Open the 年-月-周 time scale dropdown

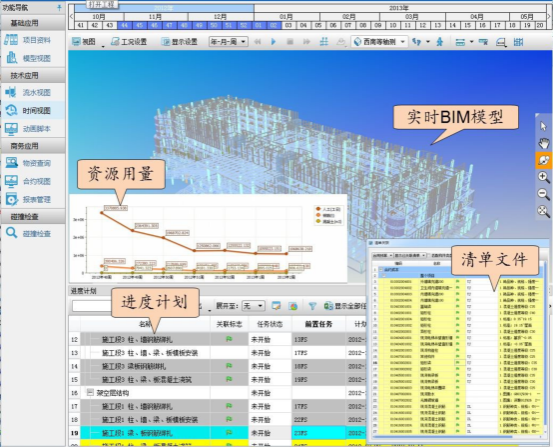click(228, 42)
